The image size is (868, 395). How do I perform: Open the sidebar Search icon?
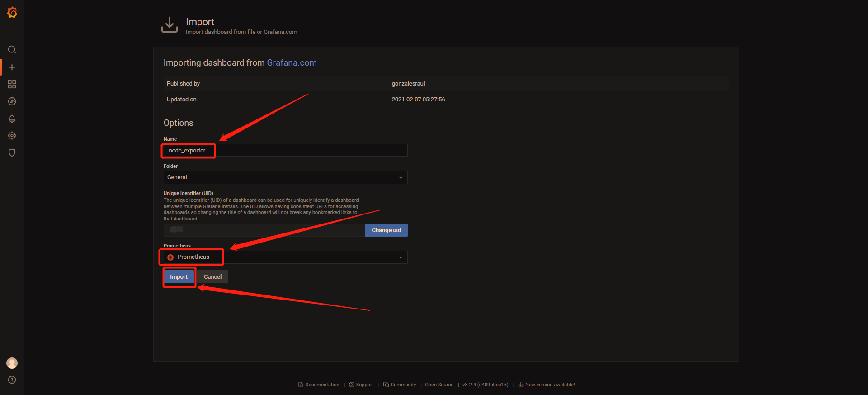point(12,50)
